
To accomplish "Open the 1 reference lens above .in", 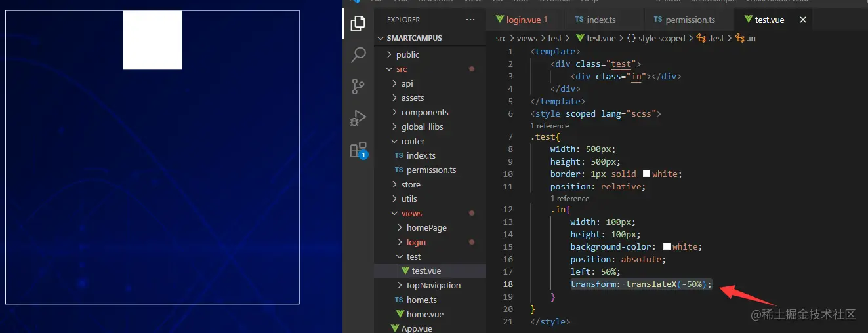I will tap(569, 199).
